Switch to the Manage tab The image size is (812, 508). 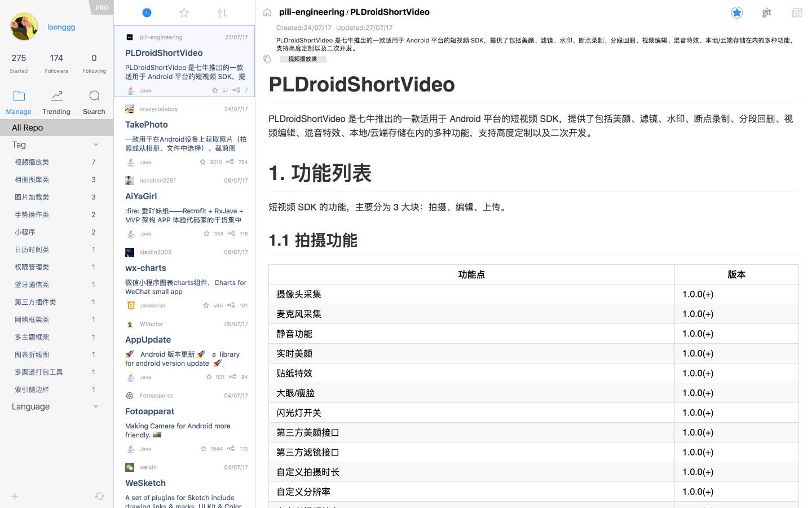(x=19, y=102)
